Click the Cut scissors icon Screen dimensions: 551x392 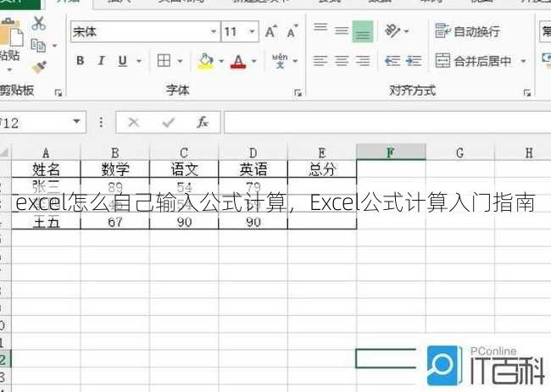tap(38, 23)
